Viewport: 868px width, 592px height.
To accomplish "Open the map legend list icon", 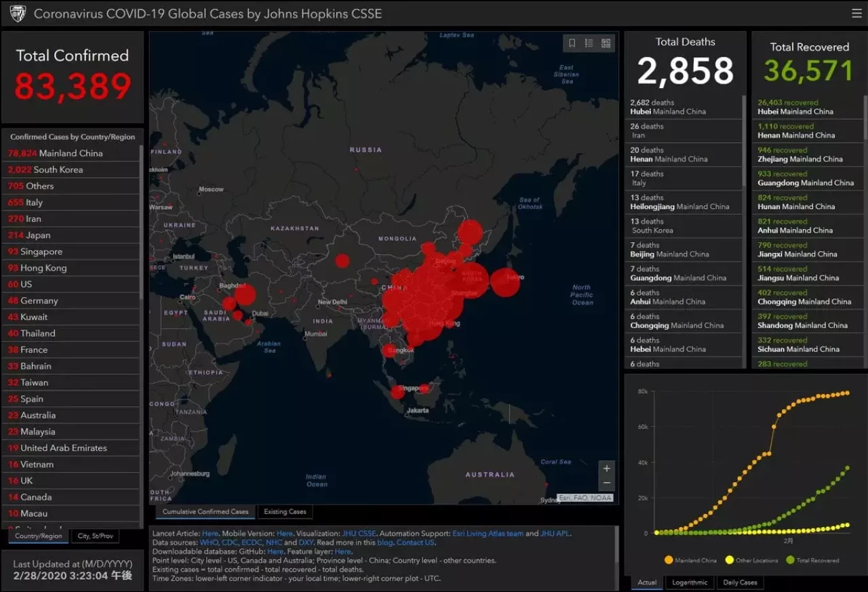I will tap(589, 43).
